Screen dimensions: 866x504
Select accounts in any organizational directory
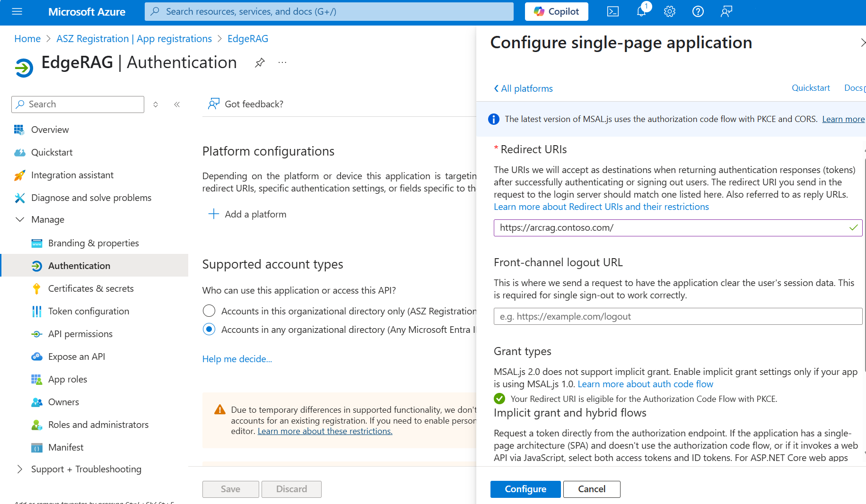pyautogui.click(x=209, y=329)
